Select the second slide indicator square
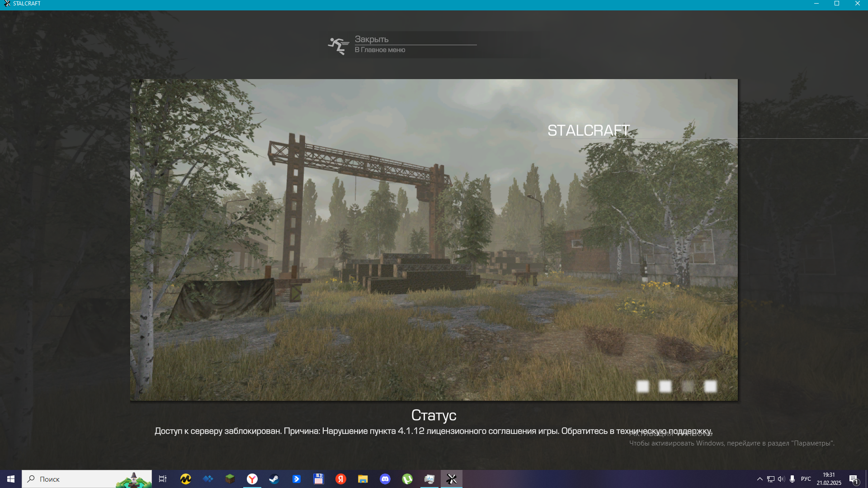Screen dimensions: 868x488 pos(665,386)
